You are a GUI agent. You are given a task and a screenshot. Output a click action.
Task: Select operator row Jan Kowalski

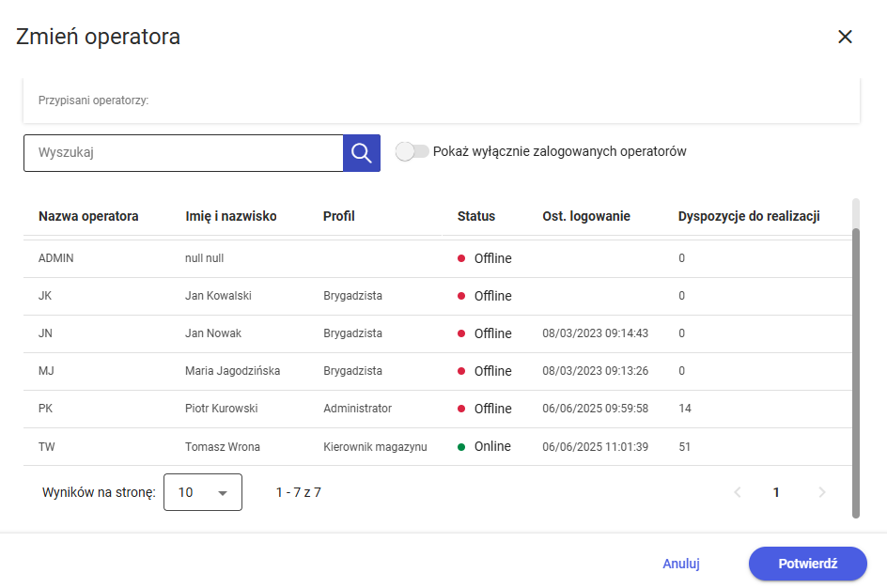click(218, 296)
